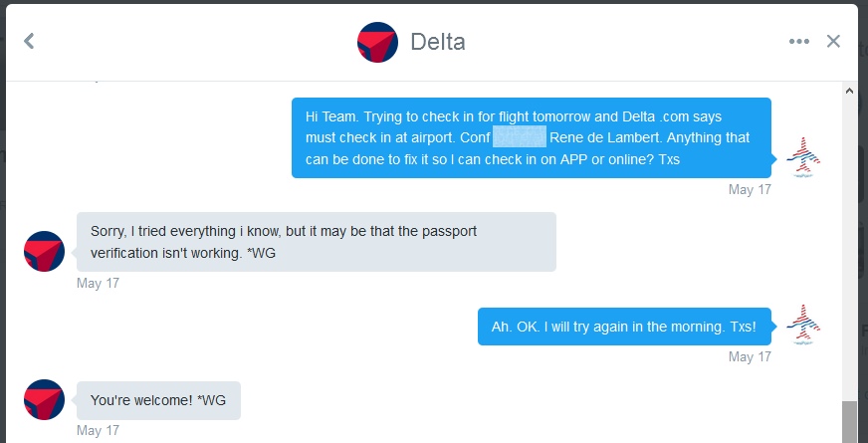Click the plane avatar beside the check-in request
The image size is (868, 443).
tap(803, 157)
